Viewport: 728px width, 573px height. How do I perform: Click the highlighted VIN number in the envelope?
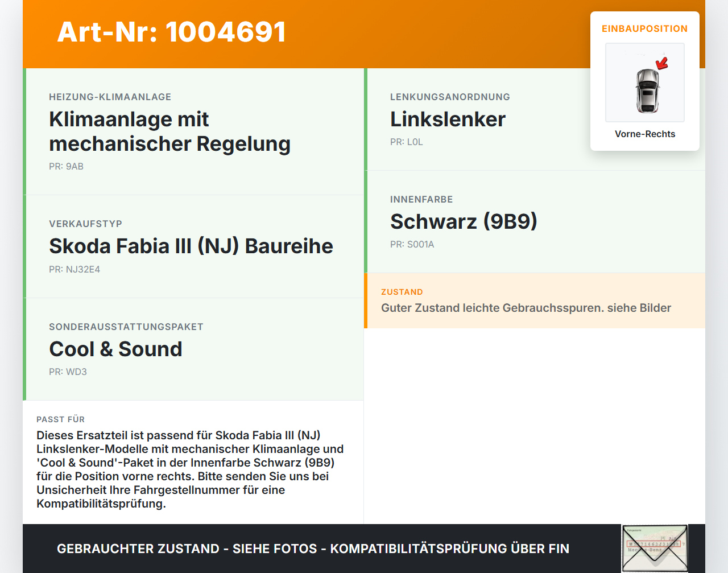tap(653, 545)
